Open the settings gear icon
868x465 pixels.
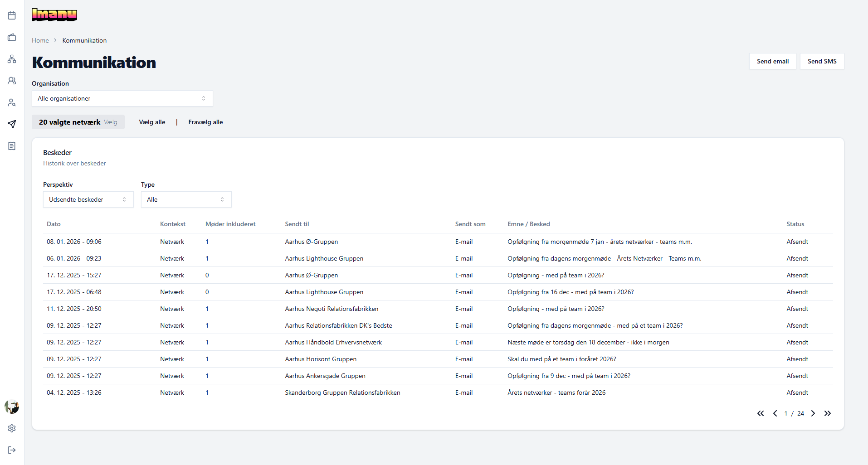pyautogui.click(x=12, y=428)
